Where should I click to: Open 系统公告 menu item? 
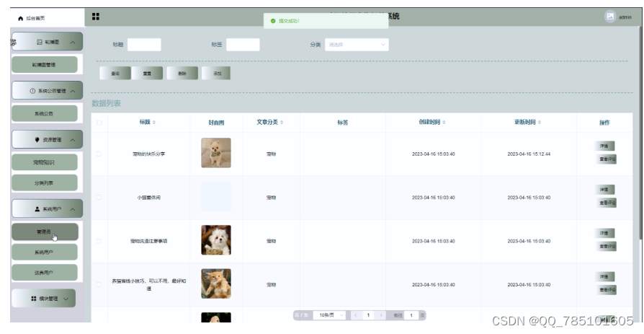tap(45, 113)
